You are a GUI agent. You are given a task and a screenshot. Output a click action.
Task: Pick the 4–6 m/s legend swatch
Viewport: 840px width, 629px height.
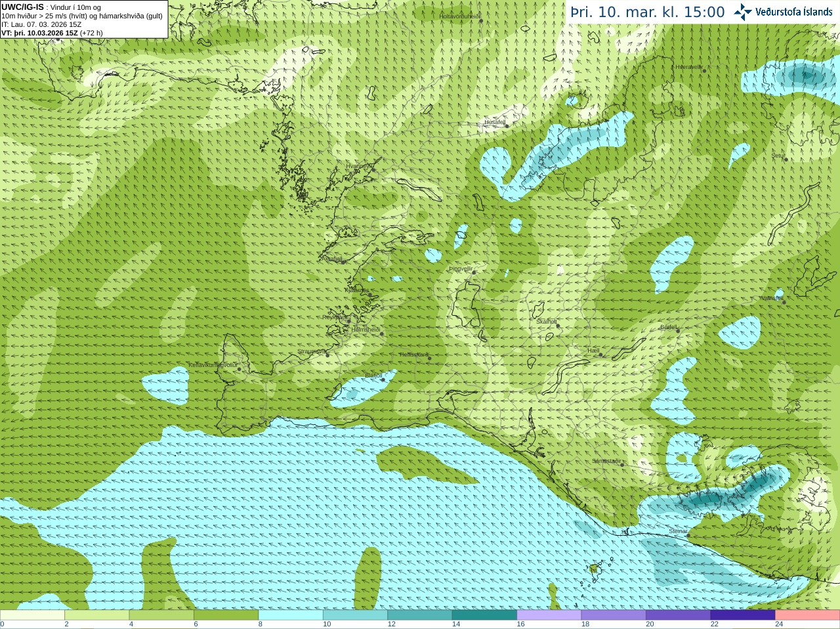point(161,615)
